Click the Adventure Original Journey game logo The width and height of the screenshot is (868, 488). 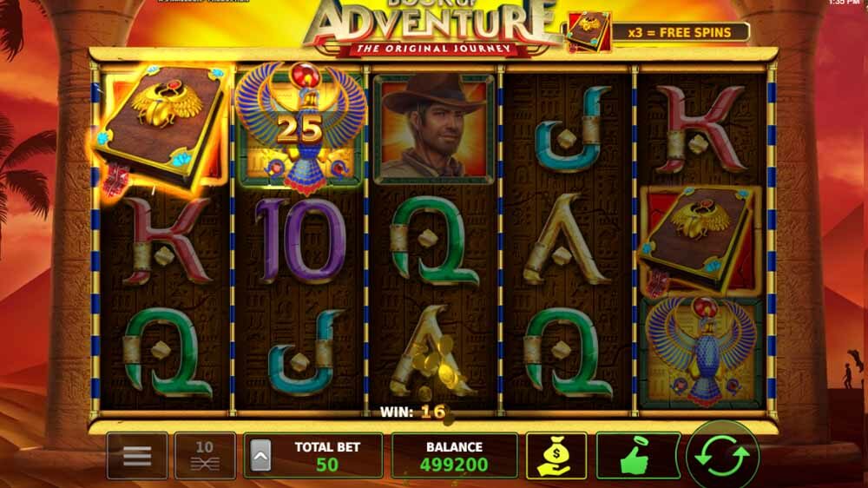(433, 27)
